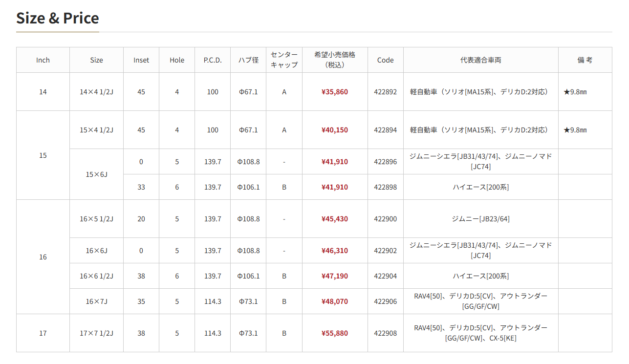
Task: Click product code 422904
Action: coord(386,276)
